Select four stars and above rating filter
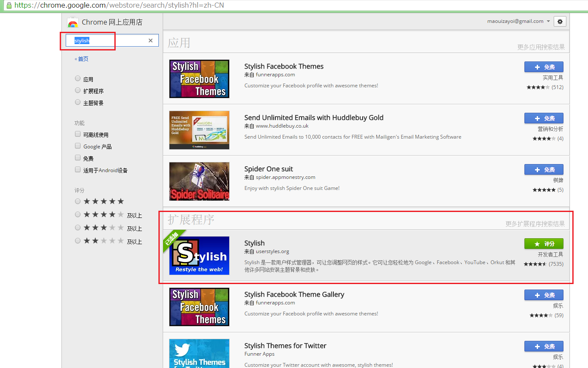588x368 pixels. coord(78,215)
